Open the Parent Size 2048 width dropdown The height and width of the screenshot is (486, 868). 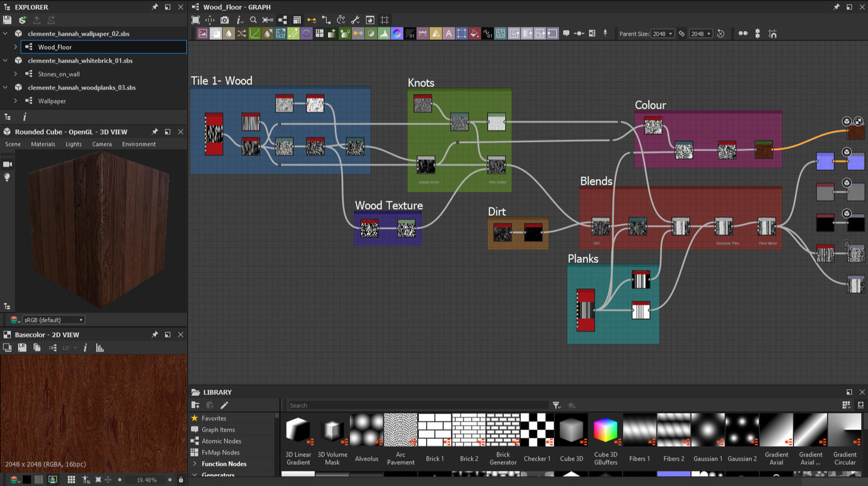point(662,34)
